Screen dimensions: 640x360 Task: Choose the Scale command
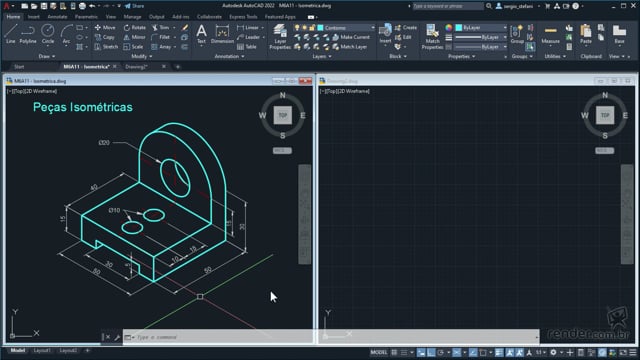133,47
